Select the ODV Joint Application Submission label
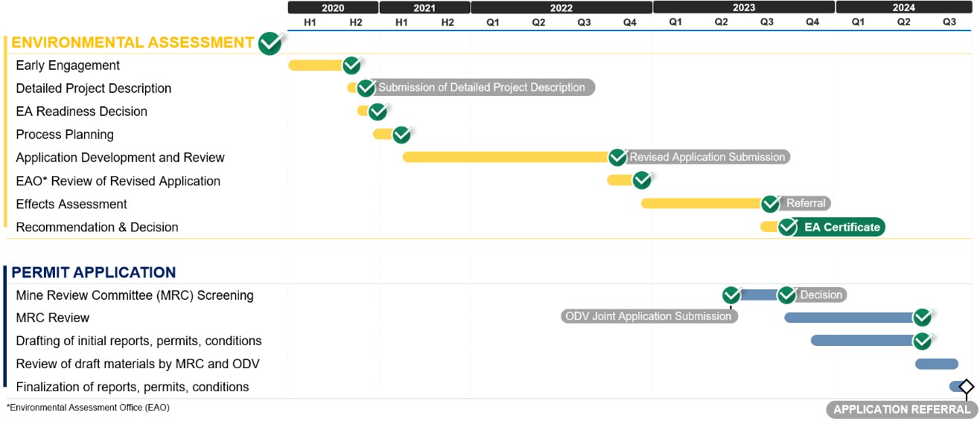Viewport: 980px width, 421px height. tap(648, 316)
